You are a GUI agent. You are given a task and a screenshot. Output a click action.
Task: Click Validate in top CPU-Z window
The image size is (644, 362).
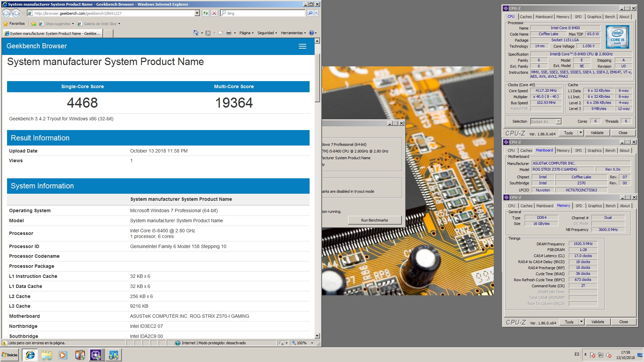point(597,133)
